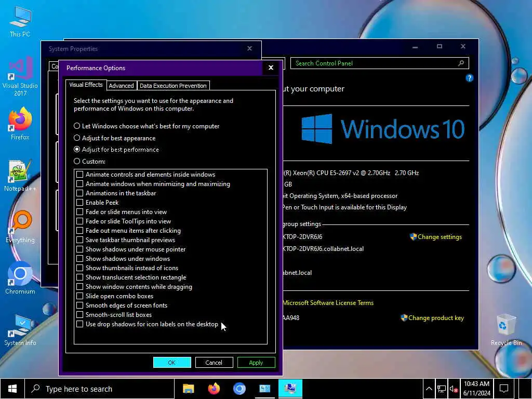This screenshot has height=399, width=532.
Task: Launch Chromium desktop shortcut
Action: 20,278
